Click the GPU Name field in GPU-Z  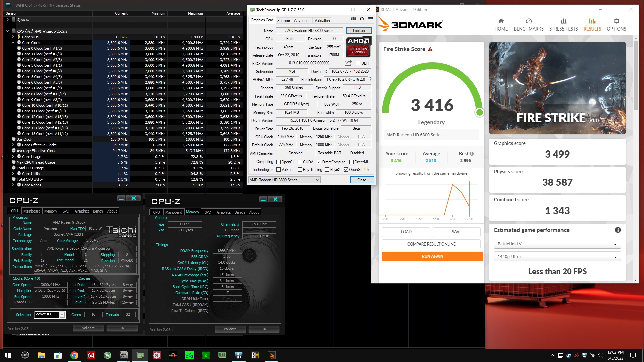point(309,31)
